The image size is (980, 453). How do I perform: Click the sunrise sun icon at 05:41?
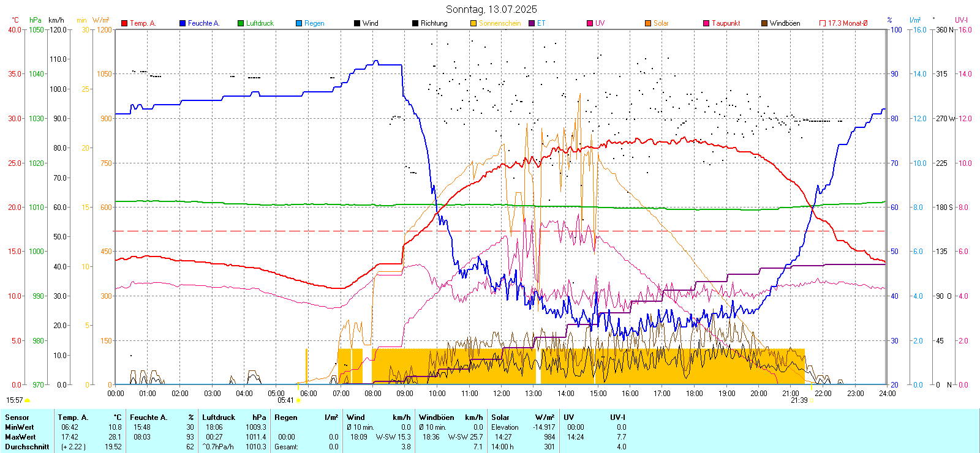click(298, 400)
